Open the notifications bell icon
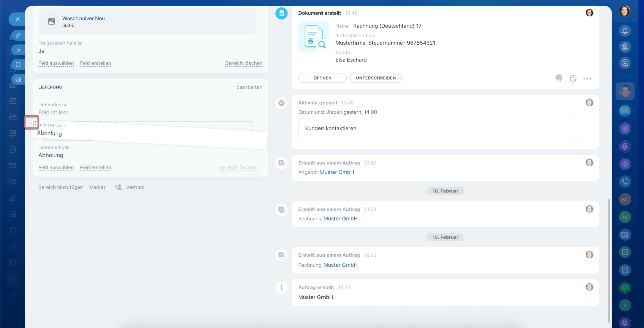The width and height of the screenshot is (644, 328). (625, 31)
